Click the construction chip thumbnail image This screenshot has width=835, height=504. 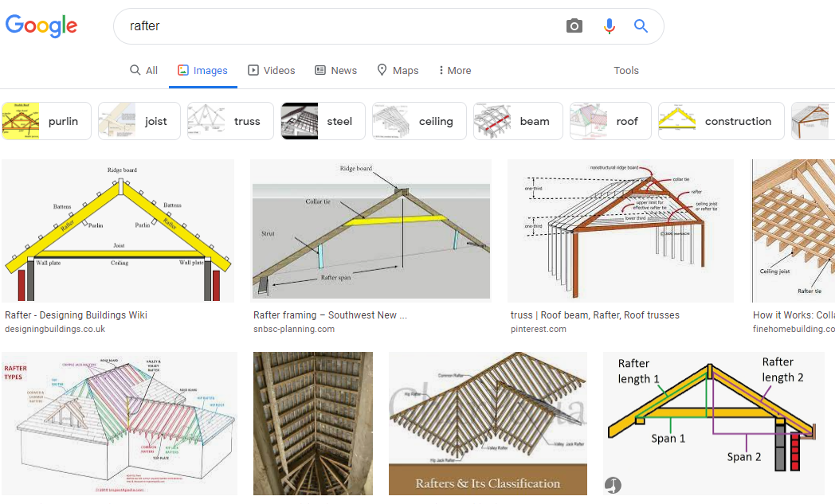coord(676,121)
